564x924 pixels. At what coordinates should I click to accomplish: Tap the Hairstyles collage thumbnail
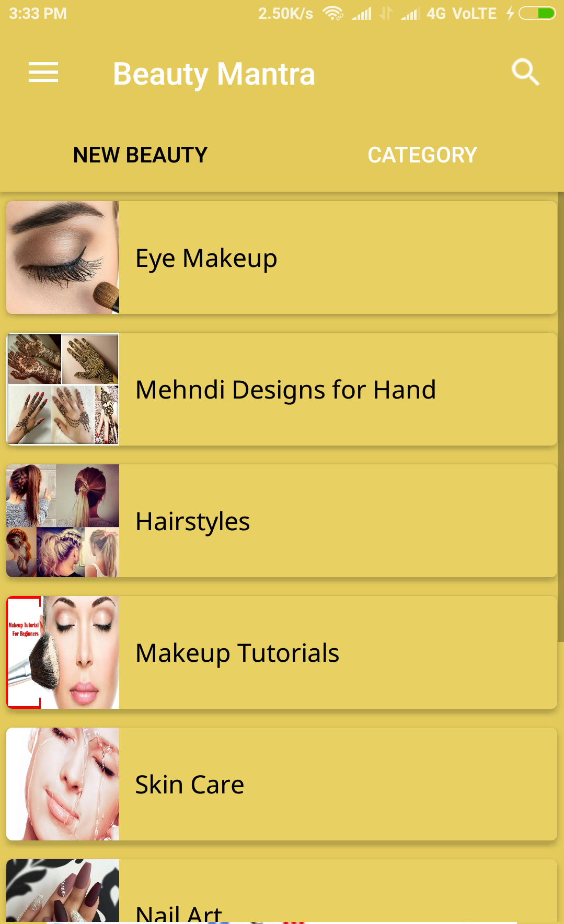(63, 521)
